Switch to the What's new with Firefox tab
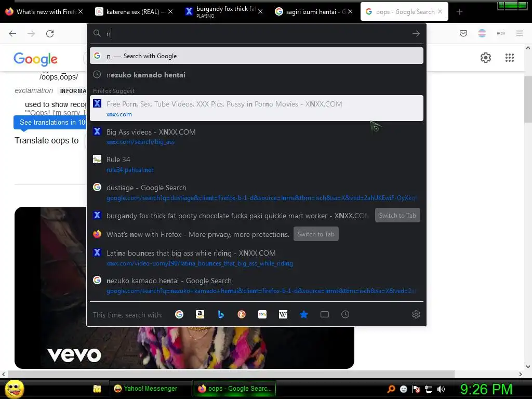532x399 pixels. pos(44,11)
